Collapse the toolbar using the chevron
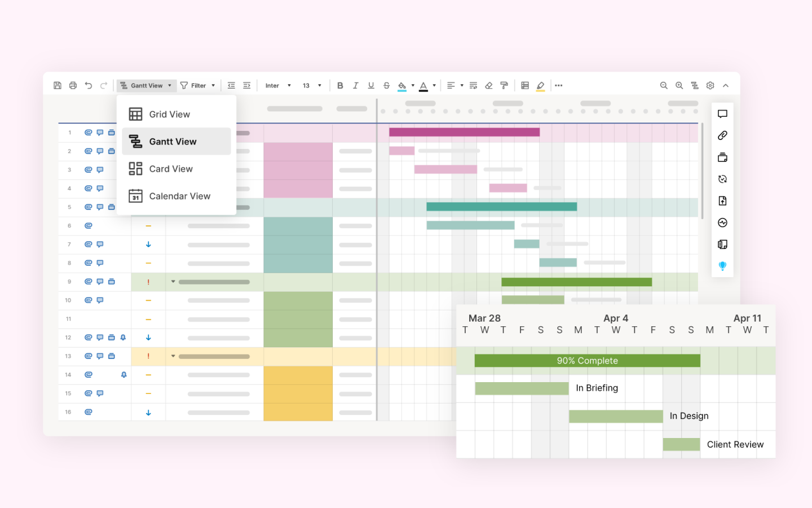The height and width of the screenshot is (508, 812). coord(726,85)
